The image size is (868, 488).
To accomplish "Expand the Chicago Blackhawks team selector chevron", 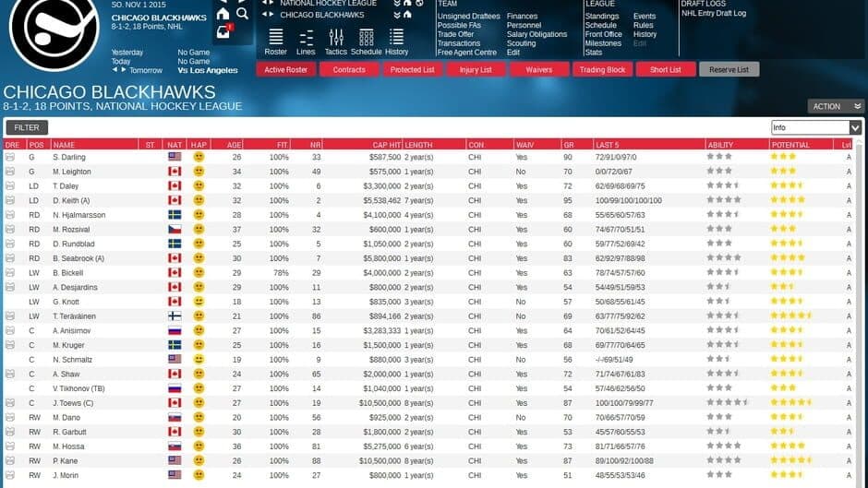I will click(395, 15).
